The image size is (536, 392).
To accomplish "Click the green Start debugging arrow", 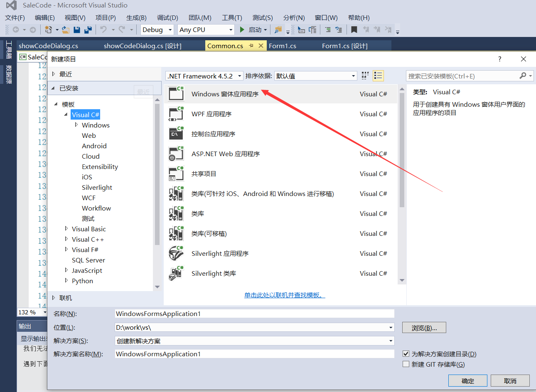I will pos(242,29).
